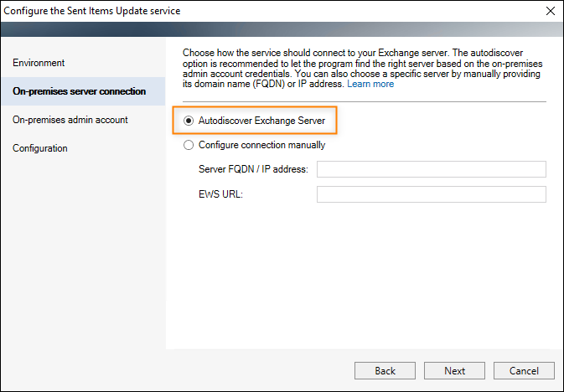Click the description paragraph about autodiscover
564x392 pixels.
point(362,69)
